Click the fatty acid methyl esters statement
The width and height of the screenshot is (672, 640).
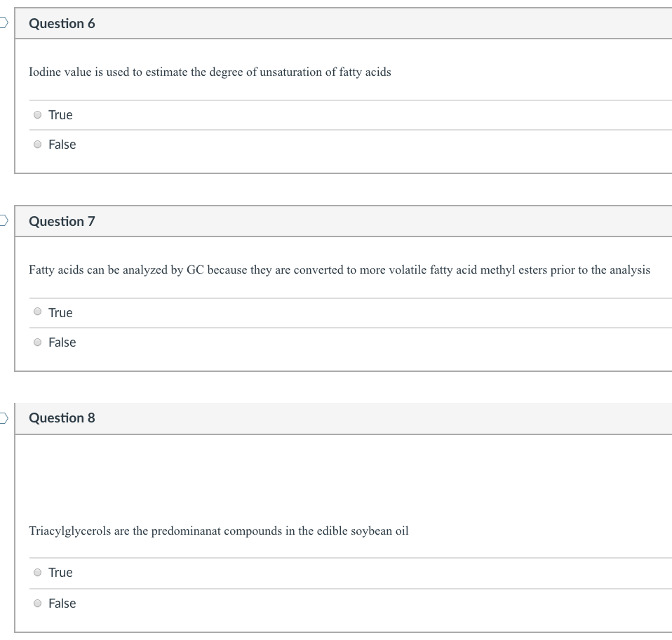(x=339, y=270)
